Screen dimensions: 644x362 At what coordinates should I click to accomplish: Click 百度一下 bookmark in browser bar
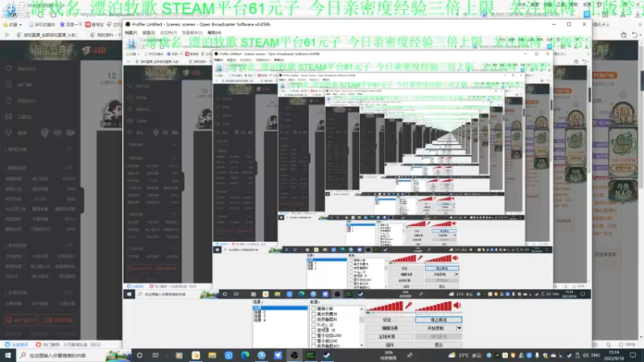[71, 25]
